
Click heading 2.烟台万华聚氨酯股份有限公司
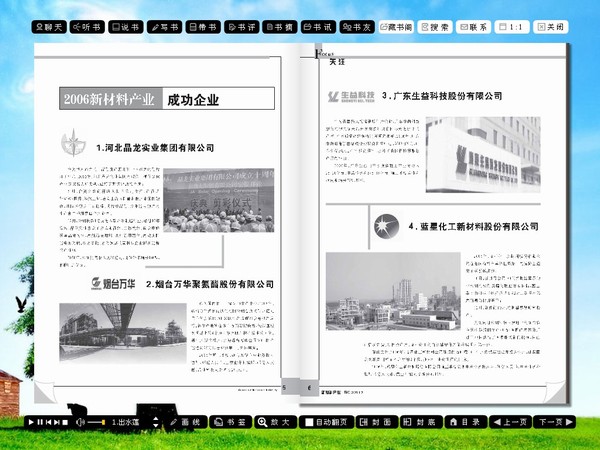210,284
